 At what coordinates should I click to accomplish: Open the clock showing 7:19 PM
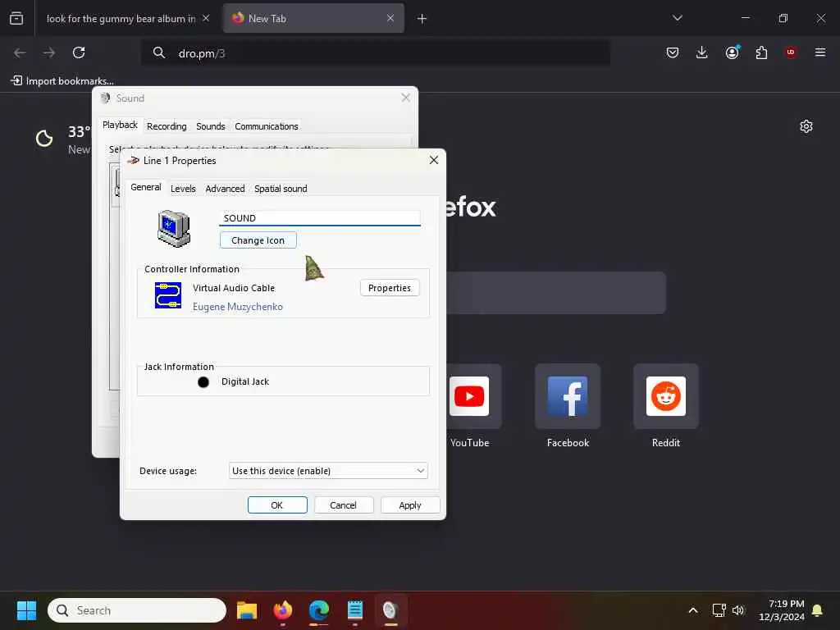click(x=782, y=610)
